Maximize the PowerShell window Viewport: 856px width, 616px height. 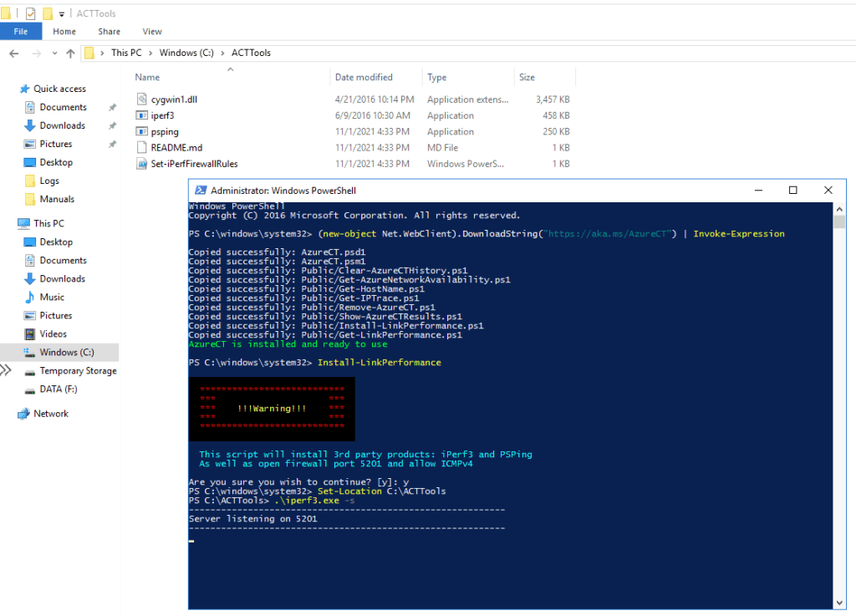[793, 190]
